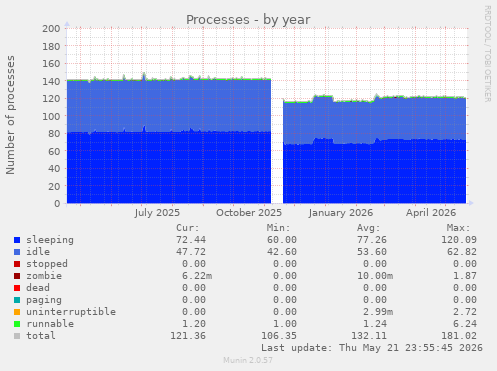Click total current value 121.36
The image size is (497, 371).
[x=188, y=336]
